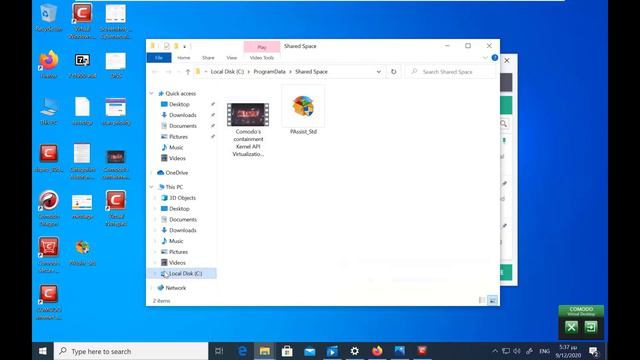Select the PAssist_Std file in Shared Space
640x360 pixels.
[303, 111]
